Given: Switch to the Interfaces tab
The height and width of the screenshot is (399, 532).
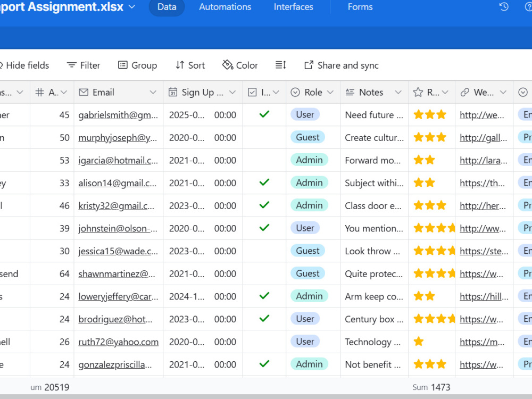Looking at the screenshot, I should tap(294, 7).
